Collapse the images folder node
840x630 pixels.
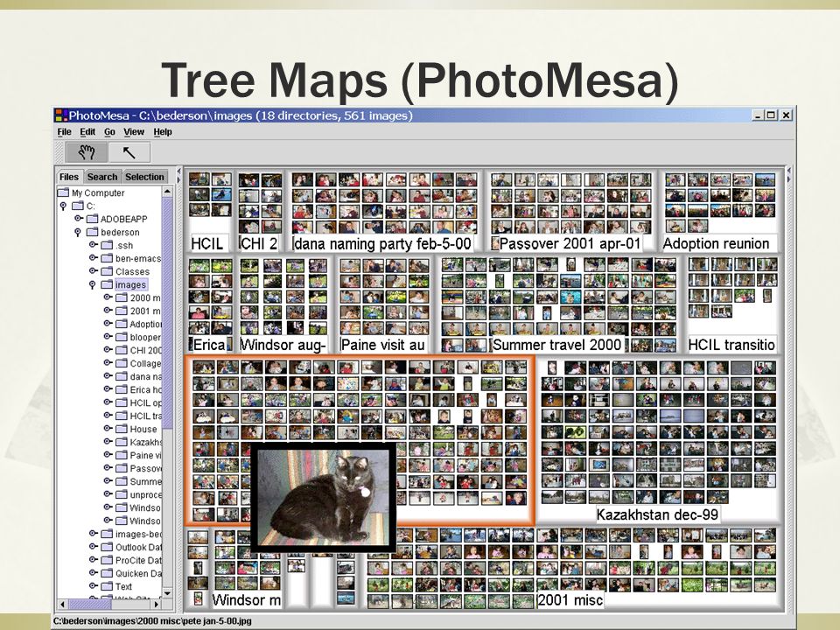coord(92,284)
